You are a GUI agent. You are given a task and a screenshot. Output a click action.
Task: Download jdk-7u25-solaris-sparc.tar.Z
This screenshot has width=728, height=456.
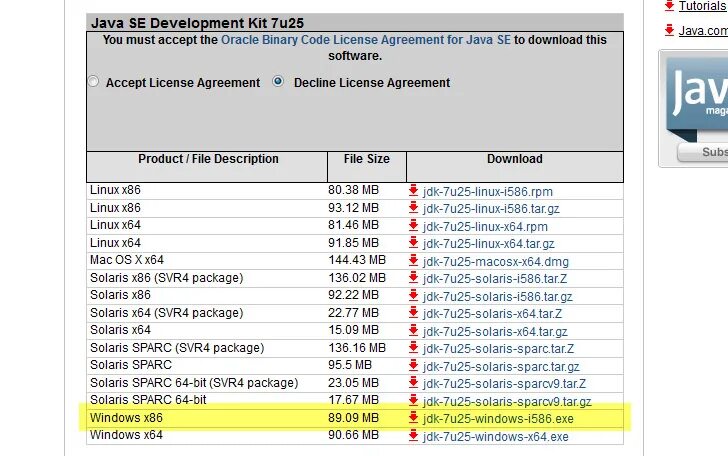click(498, 349)
